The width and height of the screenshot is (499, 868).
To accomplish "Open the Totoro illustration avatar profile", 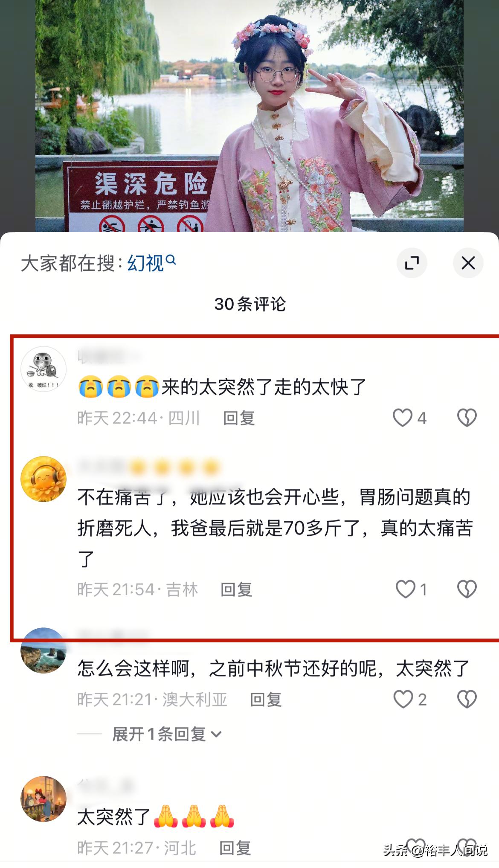I will (44, 799).
